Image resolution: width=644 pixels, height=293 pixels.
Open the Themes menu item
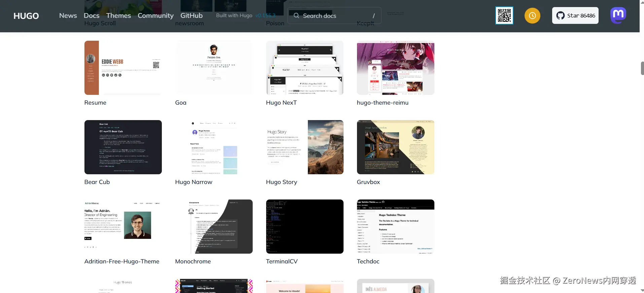118,15
